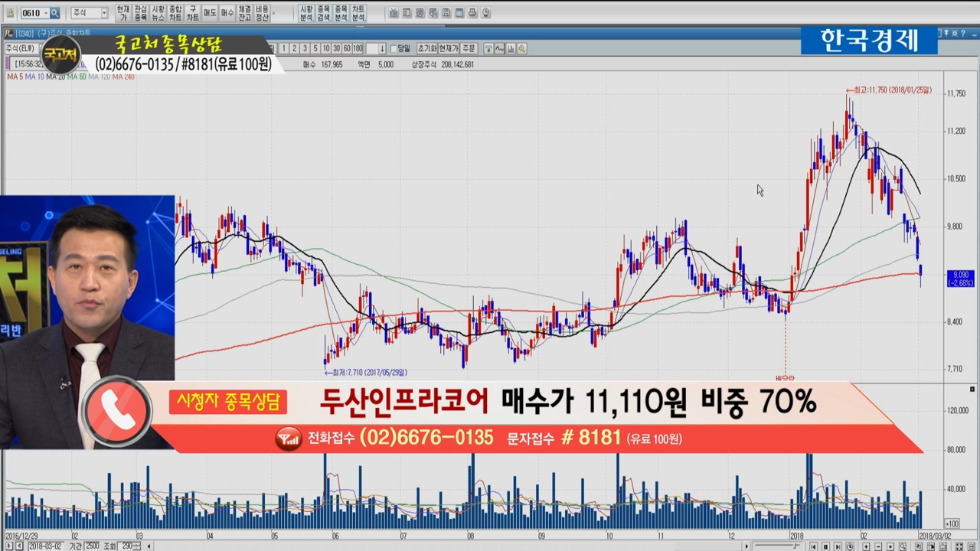The width and height of the screenshot is (980, 551).
Task: Toggle the 당일 checkbox
Action: [394, 49]
